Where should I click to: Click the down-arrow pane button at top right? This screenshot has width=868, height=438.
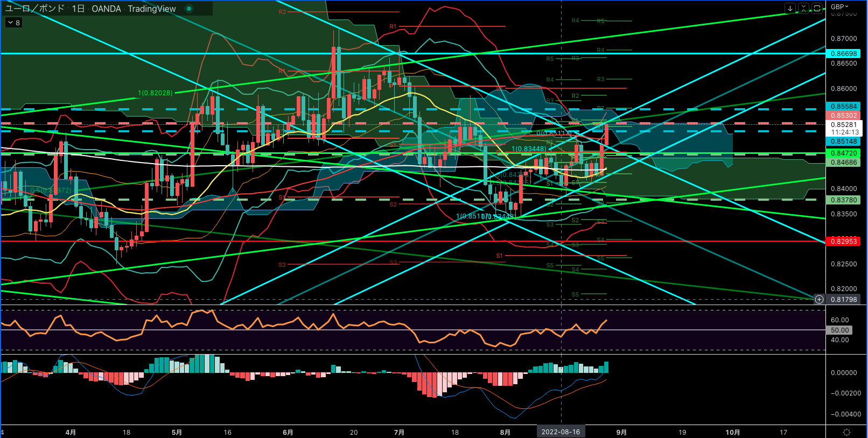tap(790, 8)
